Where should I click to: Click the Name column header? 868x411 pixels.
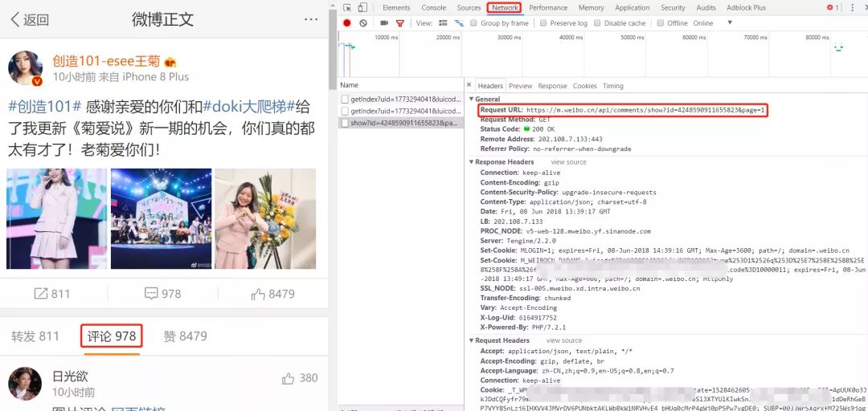401,85
